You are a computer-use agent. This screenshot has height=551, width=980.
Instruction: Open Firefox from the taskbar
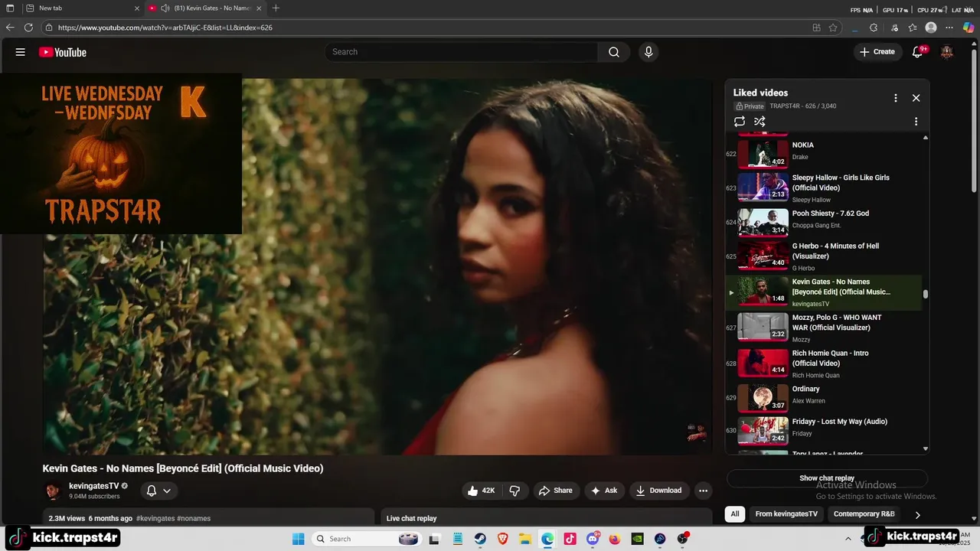point(615,539)
